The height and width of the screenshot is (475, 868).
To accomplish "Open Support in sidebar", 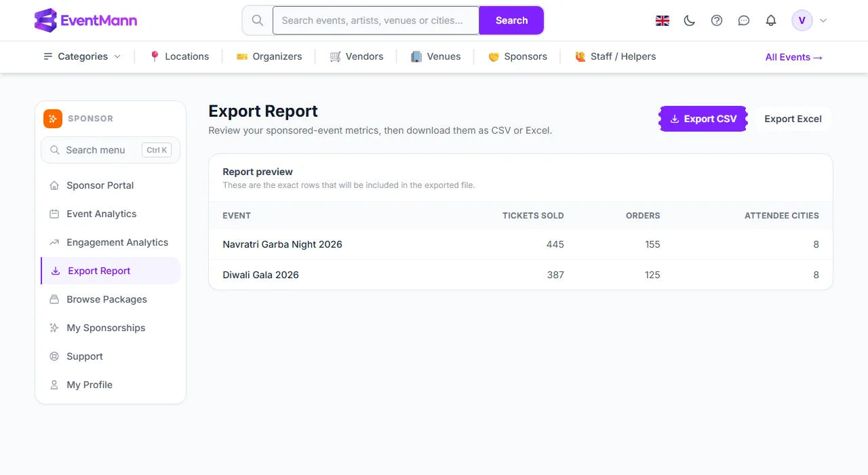I will click(x=111, y=356).
